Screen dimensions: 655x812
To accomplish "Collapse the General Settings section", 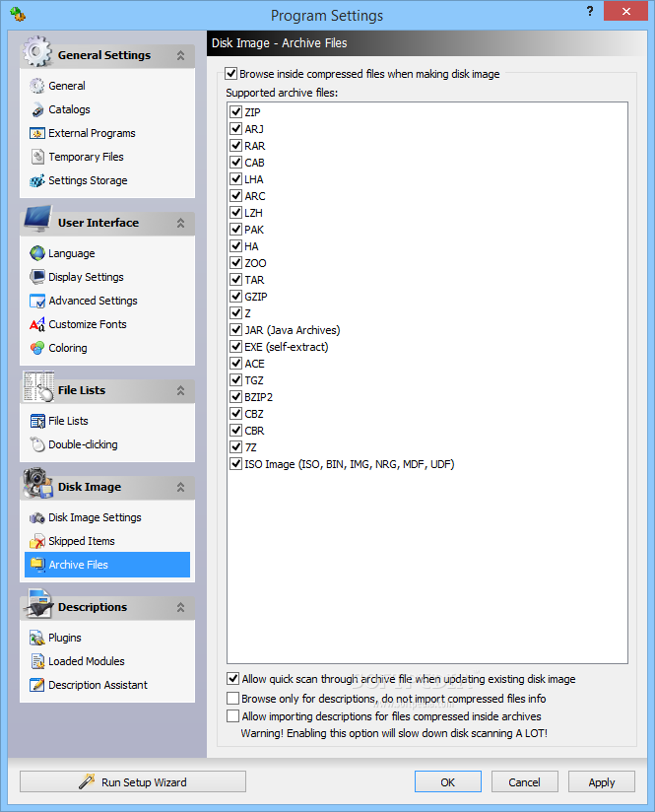I will click(x=180, y=55).
